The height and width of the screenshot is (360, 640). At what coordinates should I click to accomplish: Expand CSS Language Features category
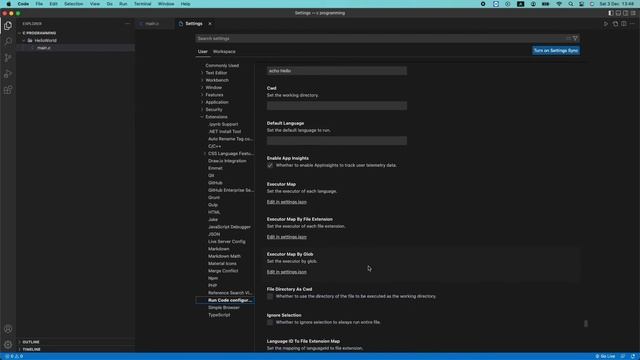[x=205, y=153]
